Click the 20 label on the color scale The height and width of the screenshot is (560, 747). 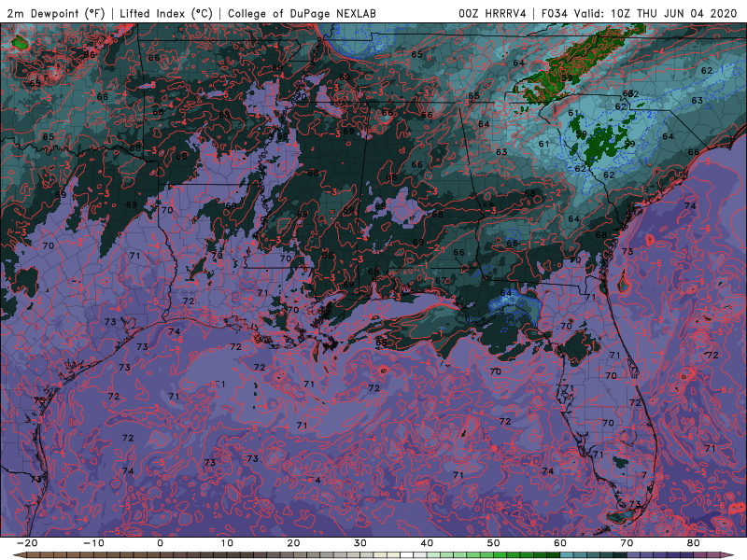(293, 543)
